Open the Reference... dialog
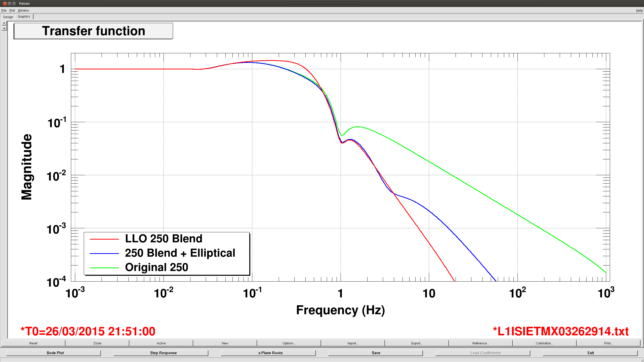The height and width of the screenshot is (362, 644). pos(481,343)
